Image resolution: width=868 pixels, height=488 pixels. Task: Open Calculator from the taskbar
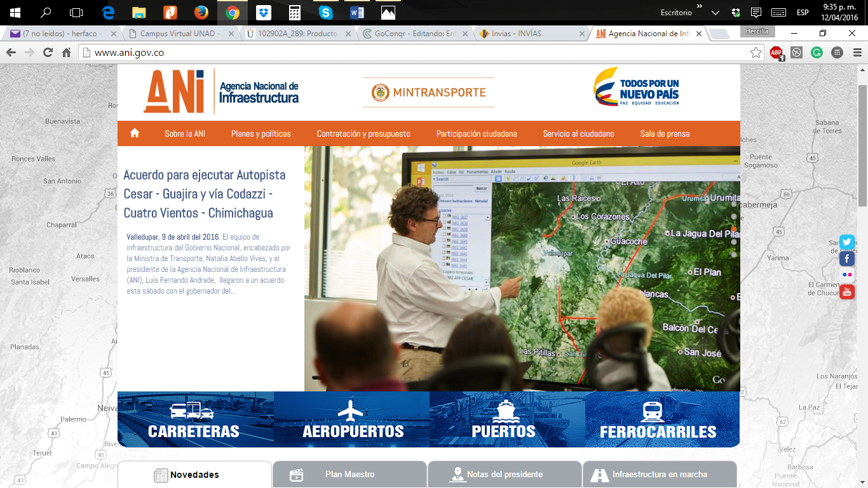tap(295, 12)
